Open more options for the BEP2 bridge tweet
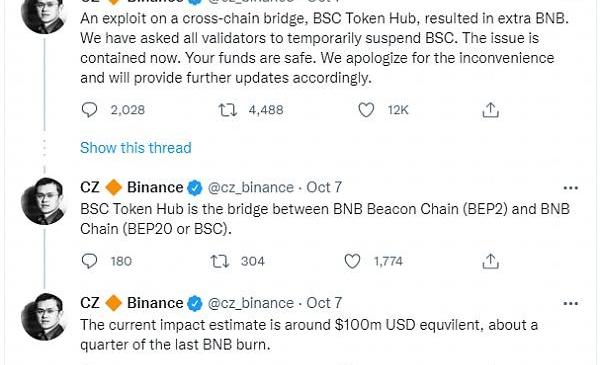600x365 pixels. (x=571, y=188)
